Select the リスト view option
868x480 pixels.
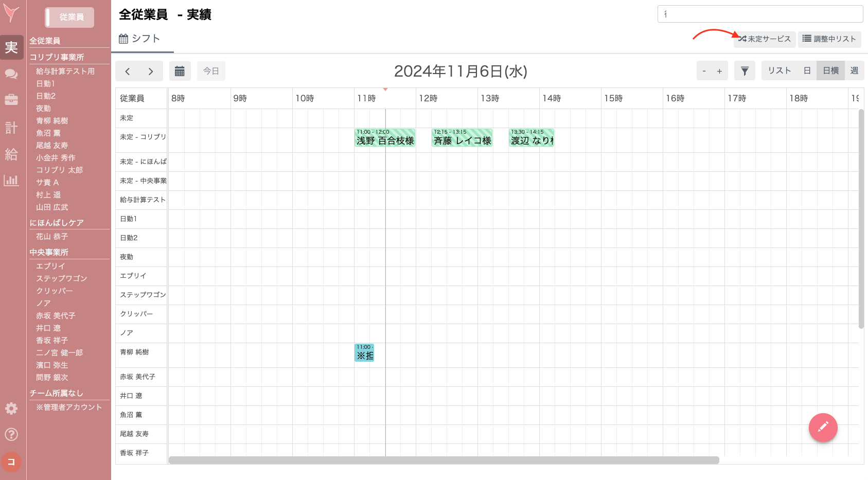pos(779,71)
